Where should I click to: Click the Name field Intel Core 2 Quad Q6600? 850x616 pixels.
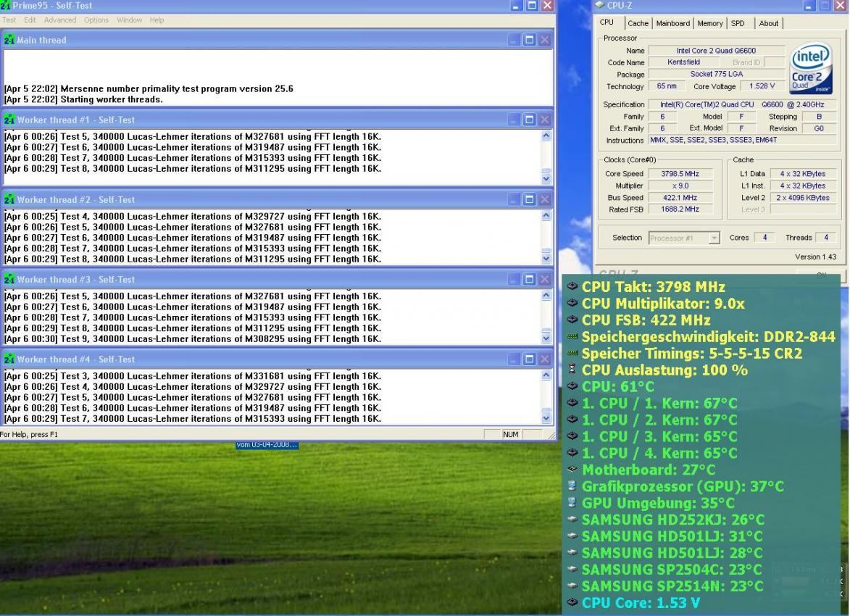[716, 51]
